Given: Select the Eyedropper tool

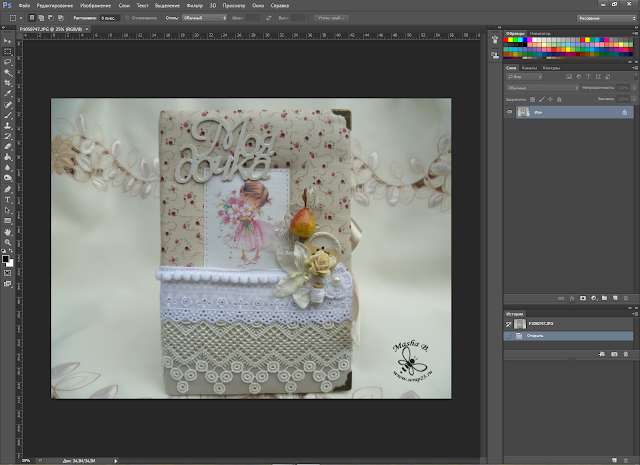Looking at the screenshot, I should pyautogui.click(x=8, y=93).
